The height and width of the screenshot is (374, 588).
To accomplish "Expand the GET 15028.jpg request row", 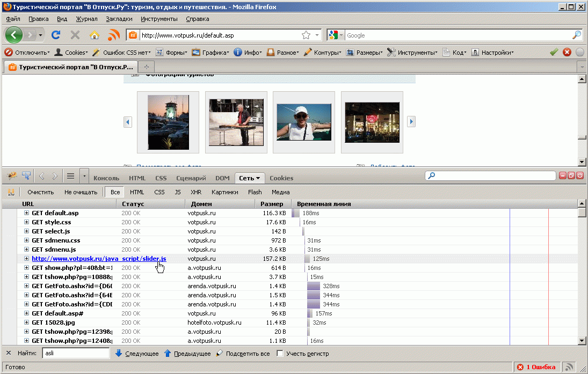I will 27,322.
